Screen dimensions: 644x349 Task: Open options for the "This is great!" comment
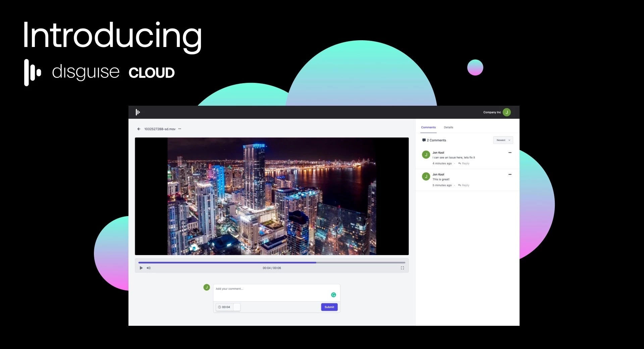click(510, 174)
